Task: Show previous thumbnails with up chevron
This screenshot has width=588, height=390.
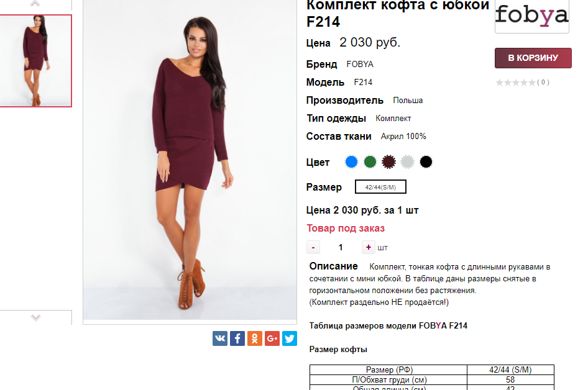Action: [x=35, y=4]
